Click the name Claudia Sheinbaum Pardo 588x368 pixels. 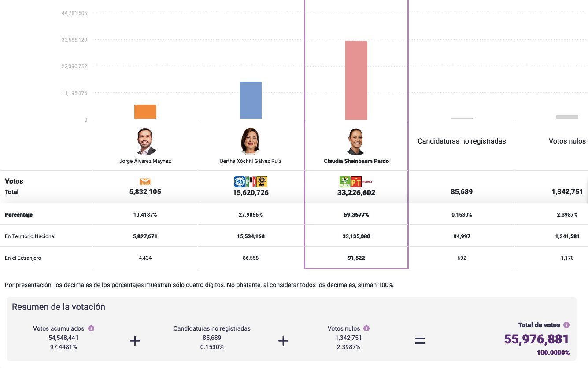(x=356, y=161)
